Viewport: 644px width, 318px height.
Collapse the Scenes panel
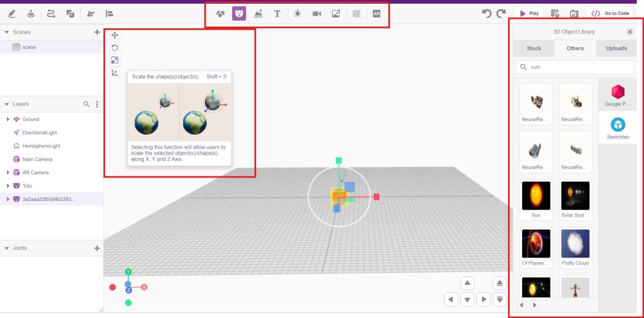click(x=6, y=32)
